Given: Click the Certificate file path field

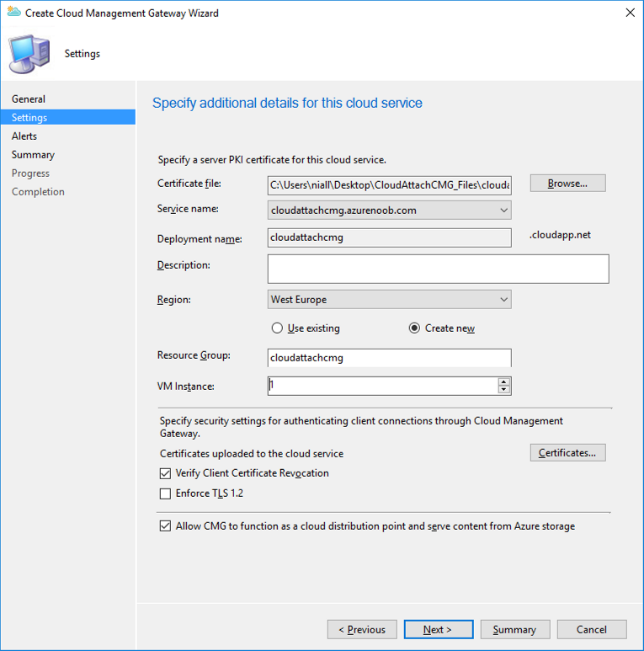Looking at the screenshot, I should click(389, 185).
